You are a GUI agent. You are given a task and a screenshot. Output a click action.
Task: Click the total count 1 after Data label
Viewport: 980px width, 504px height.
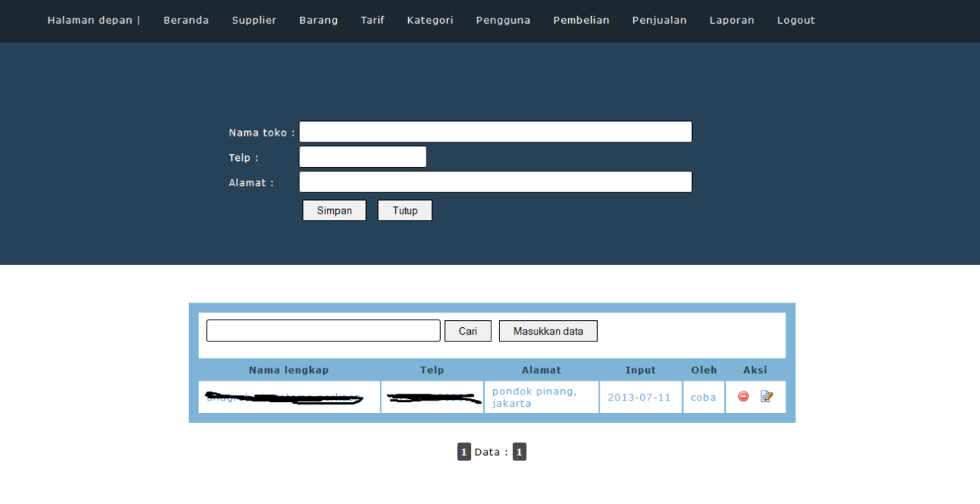click(x=519, y=452)
